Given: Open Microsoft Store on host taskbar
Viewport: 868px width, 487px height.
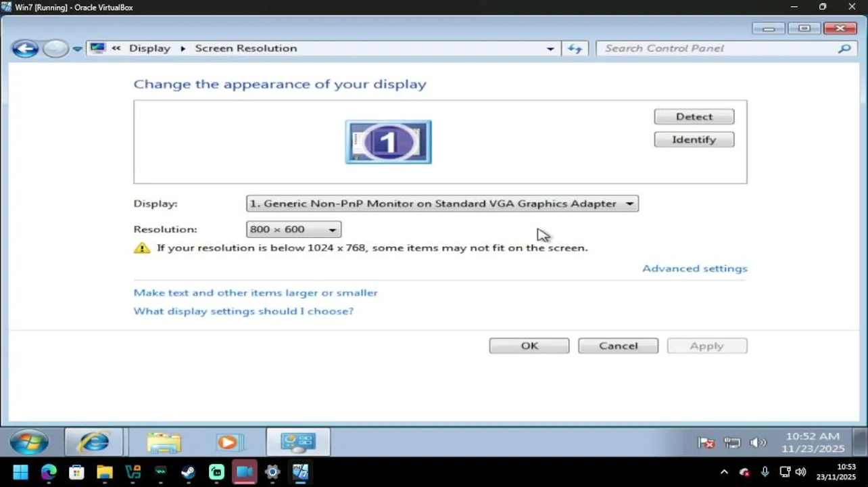Looking at the screenshot, I should pos(76,471).
